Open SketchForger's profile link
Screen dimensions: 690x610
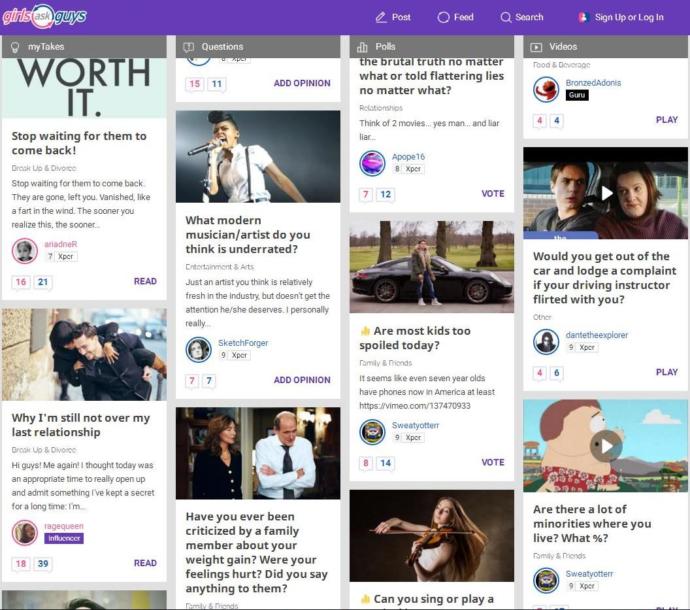[243, 343]
